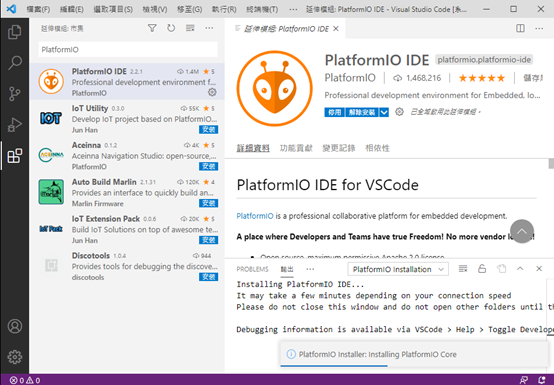The height and width of the screenshot is (385, 554).
Task: Open editor more actions ellipsis
Action: (x=539, y=28)
